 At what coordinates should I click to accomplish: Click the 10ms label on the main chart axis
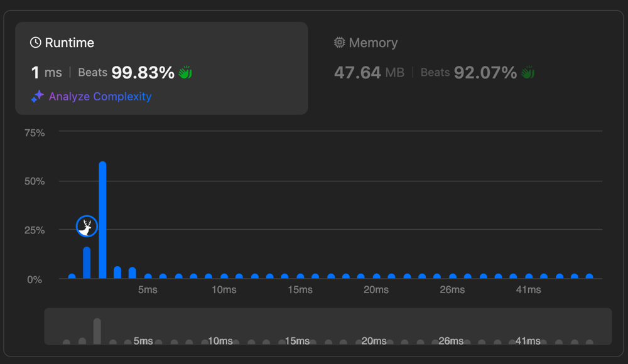pyautogui.click(x=224, y=290)
